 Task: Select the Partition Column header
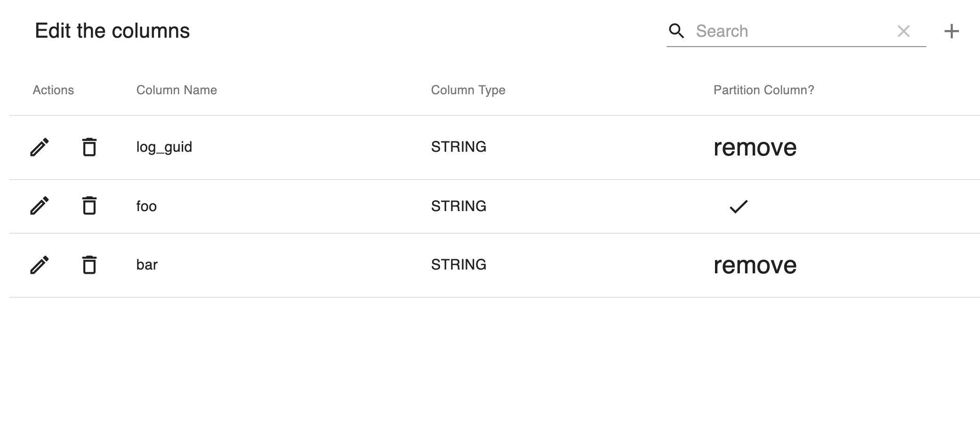(763, 90)
